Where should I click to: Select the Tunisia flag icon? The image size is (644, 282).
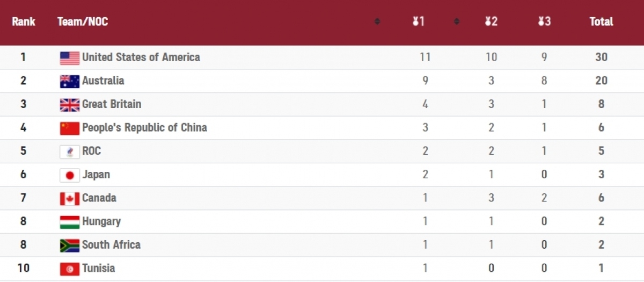pos(70,269)
